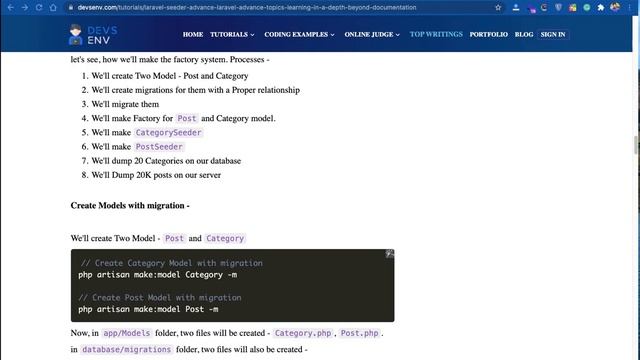
Task: Click the download icon in browser toolbar
Action: pos(516,7)
